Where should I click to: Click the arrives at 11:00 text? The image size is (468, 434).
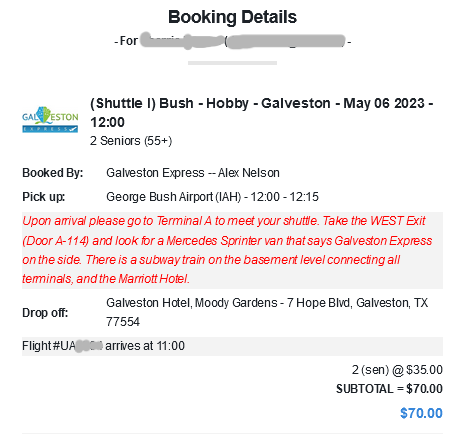[145, 346]
